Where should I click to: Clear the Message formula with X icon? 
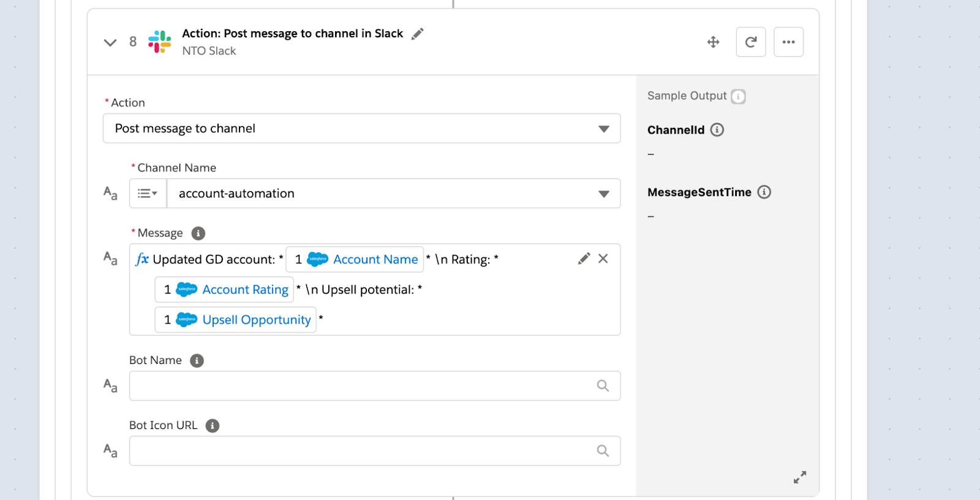pyautogui.click(x=603, y=259)
